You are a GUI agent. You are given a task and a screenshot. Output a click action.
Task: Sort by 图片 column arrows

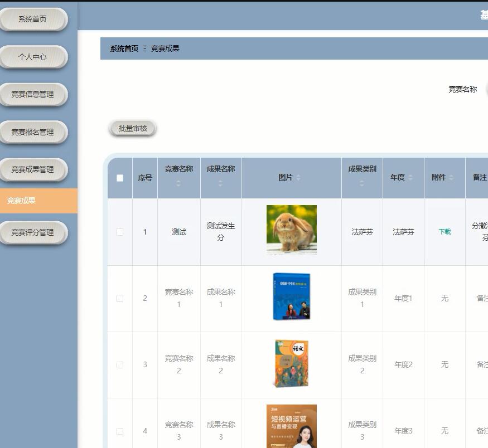click(298, 178)
